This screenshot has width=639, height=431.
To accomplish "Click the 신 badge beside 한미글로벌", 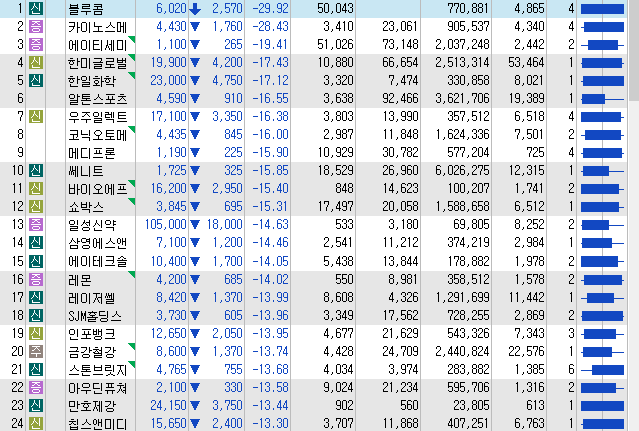I will 36,62.
